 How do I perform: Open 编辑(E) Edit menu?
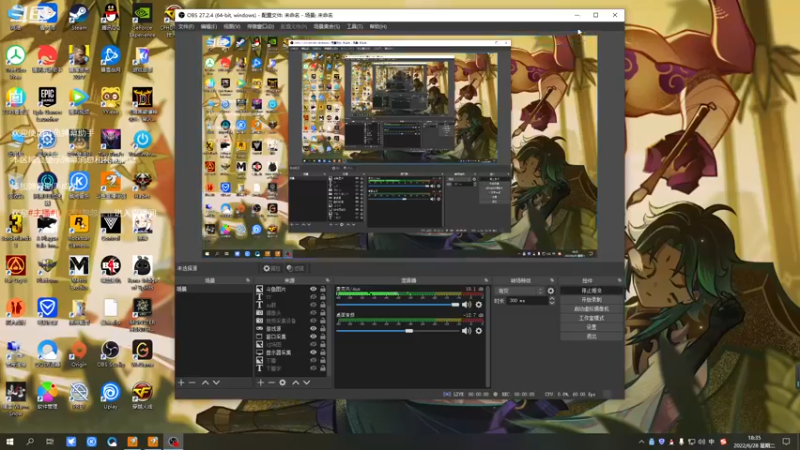pos(209,27)
